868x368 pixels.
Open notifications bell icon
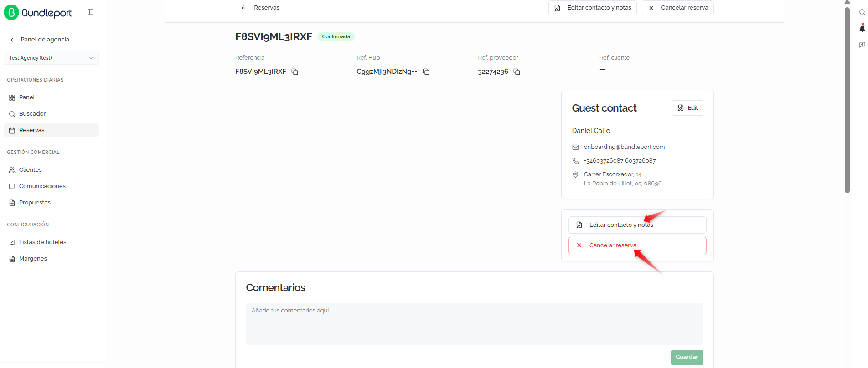click(x=862, y=28)
